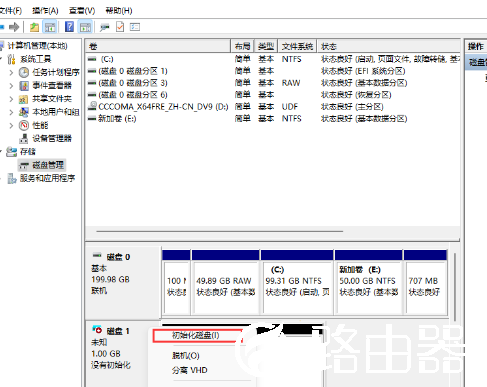Select the Task Scheduler clock icon
This screenshot has width=487, height=387.
point(24,72)
